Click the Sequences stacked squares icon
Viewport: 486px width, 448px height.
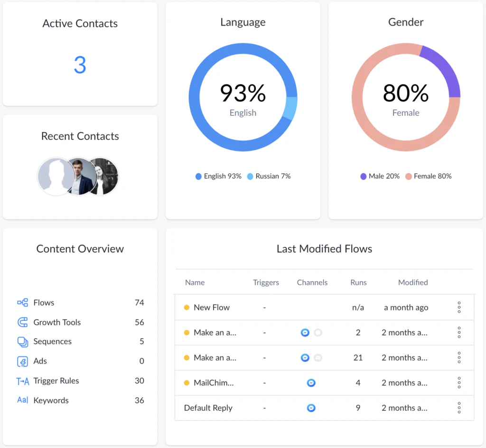tap(22, 342)
